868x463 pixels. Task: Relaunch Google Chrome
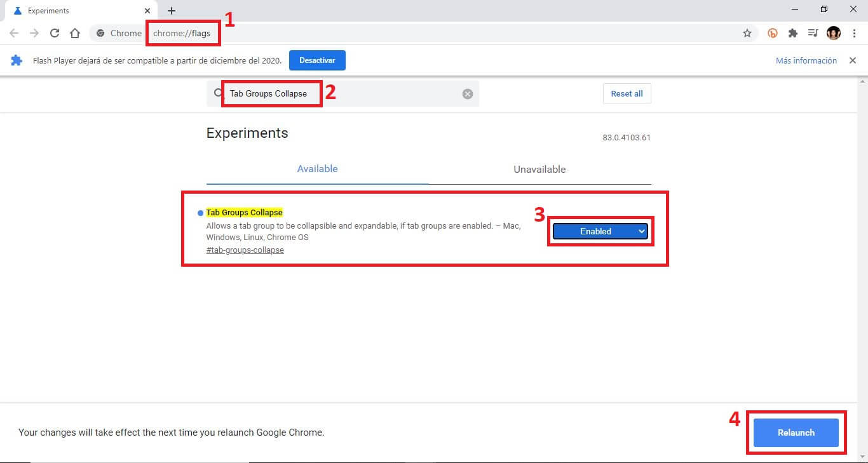coord(796,433)
